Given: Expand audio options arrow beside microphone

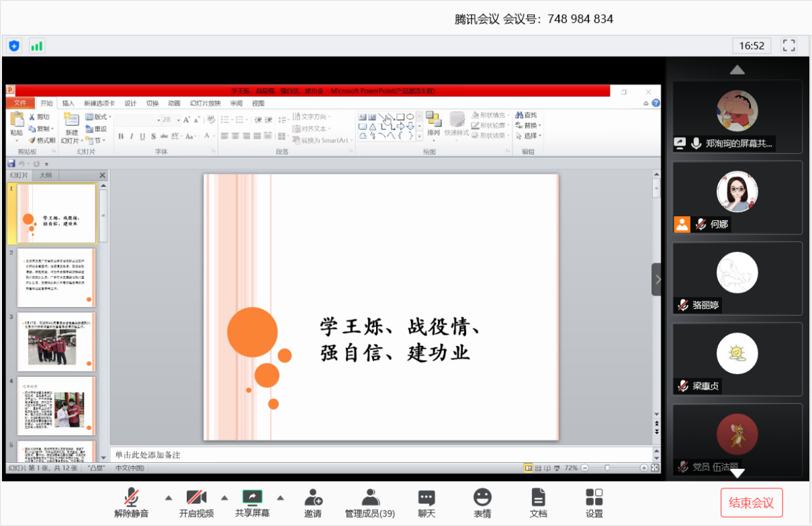Looking at the screenshot, I should (x=169, y=498).
